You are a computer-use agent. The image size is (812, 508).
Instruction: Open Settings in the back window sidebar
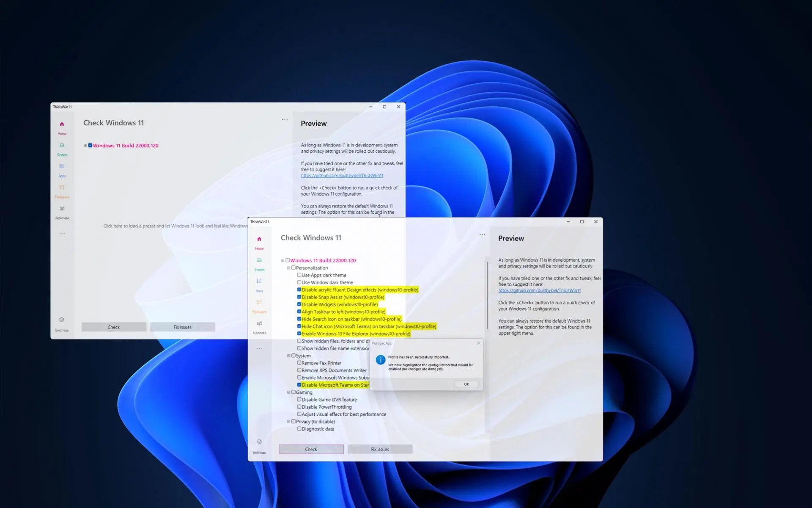pos(62,324)
